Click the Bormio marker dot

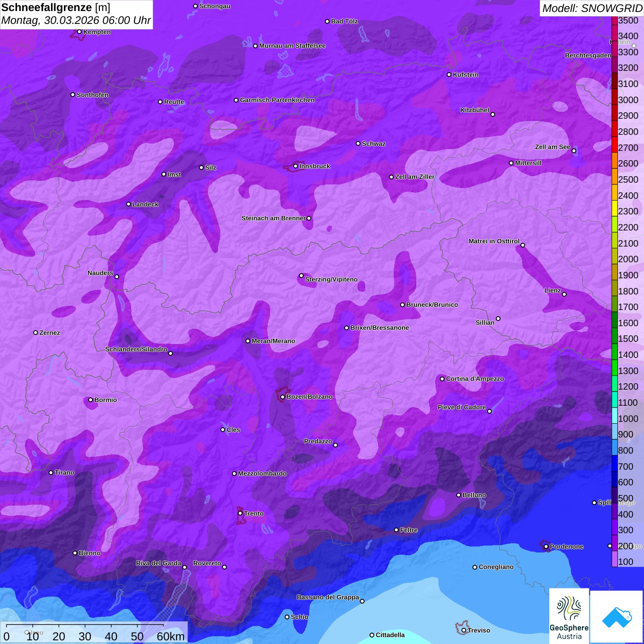point(91,400)
